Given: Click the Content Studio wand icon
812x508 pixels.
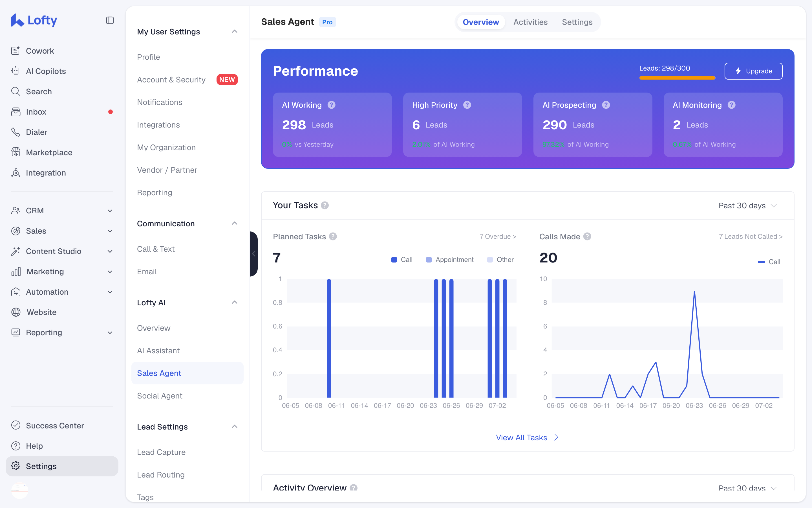Looking at the screenshot, I should 16,251.
